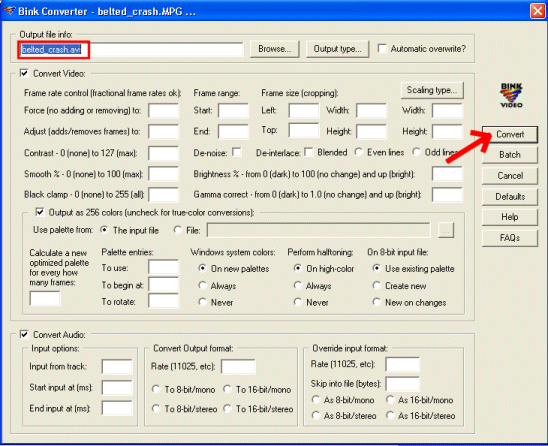This screenshot has width=548, height=446.
Task: Click the Bink title bar app icon
Action: pyautogui.click(x=9, y=11)
